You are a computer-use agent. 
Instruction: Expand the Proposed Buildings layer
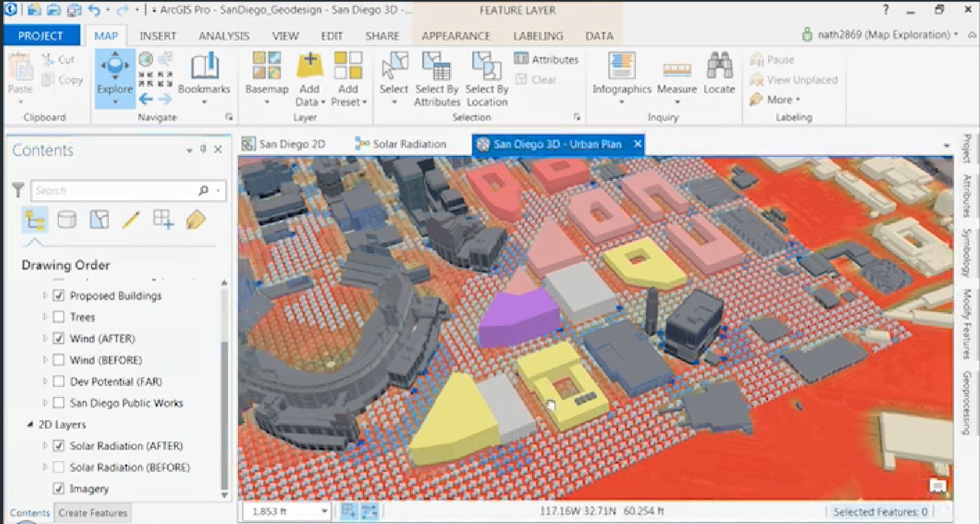click(x=45, y=296)
